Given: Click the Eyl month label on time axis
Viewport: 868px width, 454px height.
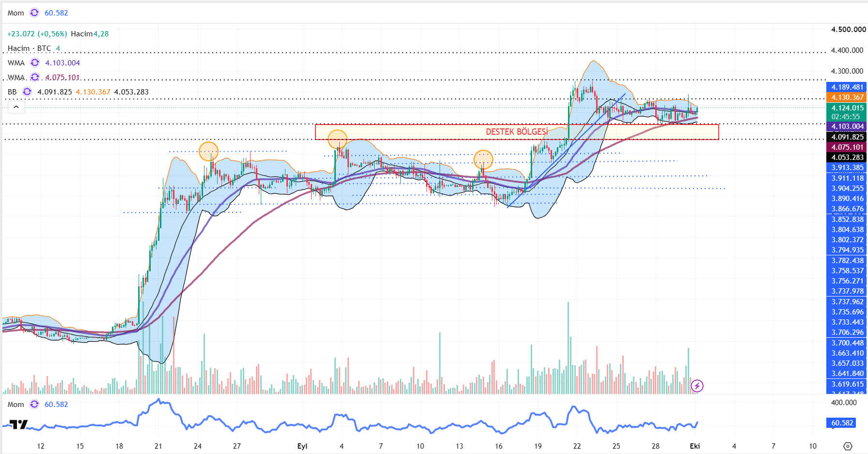Looking at the screenshot, I should pos(302,446).
